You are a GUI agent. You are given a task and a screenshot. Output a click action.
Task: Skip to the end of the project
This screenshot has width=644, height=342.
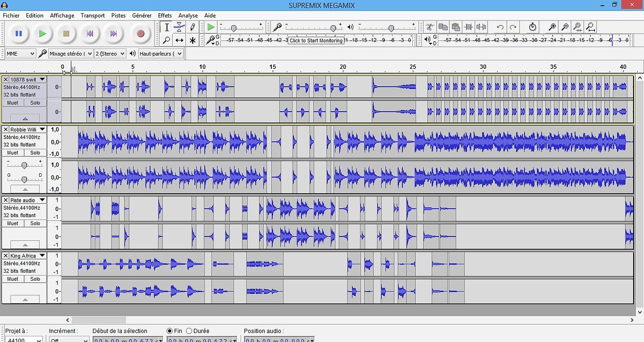click(x=113, y=34)
